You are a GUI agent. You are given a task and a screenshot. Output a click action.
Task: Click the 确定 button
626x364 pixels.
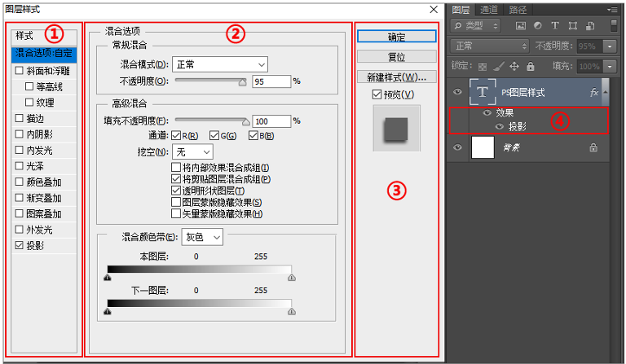pos(396,37)
